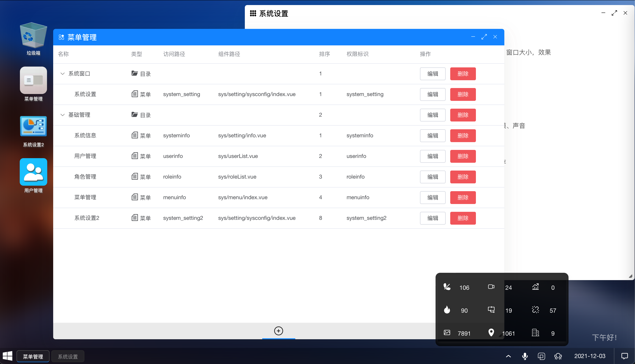The image size is (635, 364).
Task: Click the location pin icon in widget
Action: pos(491,333)
